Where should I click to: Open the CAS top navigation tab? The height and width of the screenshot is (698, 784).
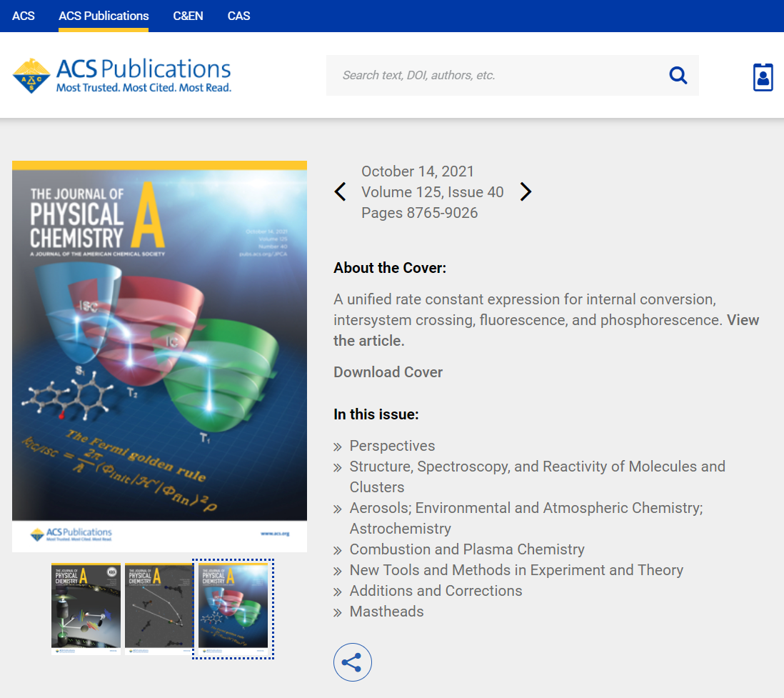pyautogui.click(x=238, y=16)
